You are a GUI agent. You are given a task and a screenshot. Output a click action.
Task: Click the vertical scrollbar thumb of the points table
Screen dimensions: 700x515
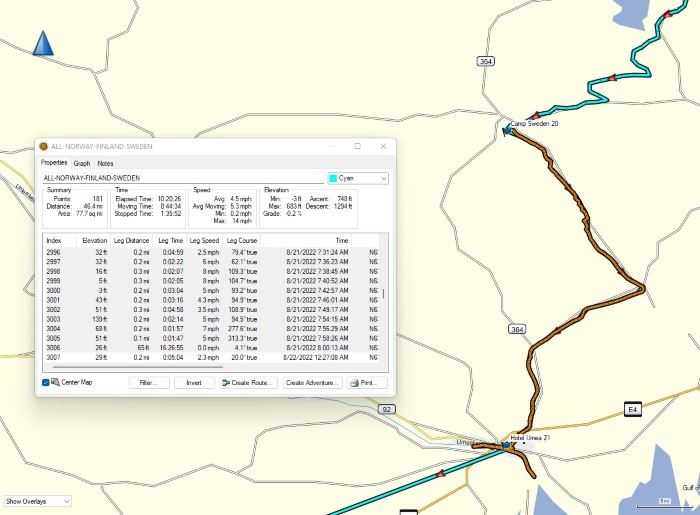[x=383, y=294]
